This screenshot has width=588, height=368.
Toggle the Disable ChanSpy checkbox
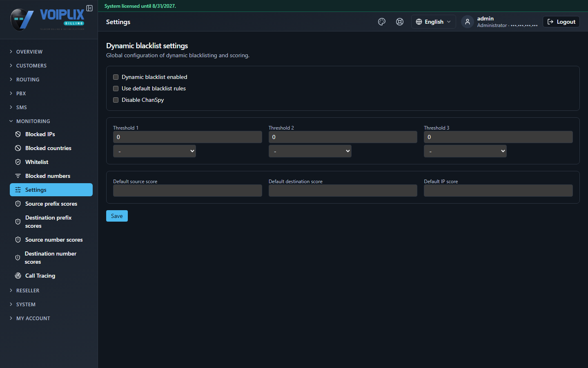(116, 100)
